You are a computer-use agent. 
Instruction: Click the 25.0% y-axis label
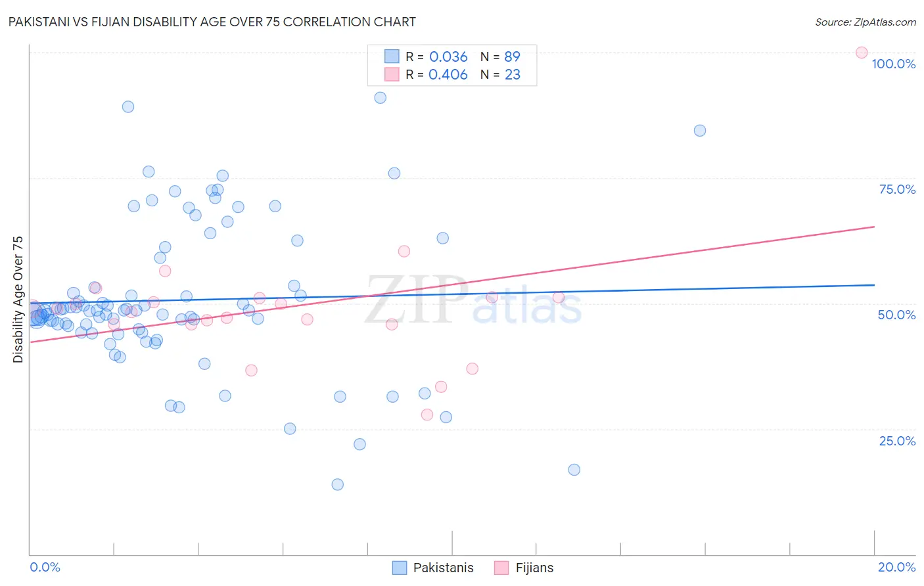pyautogui.click(x=897, y=441)
